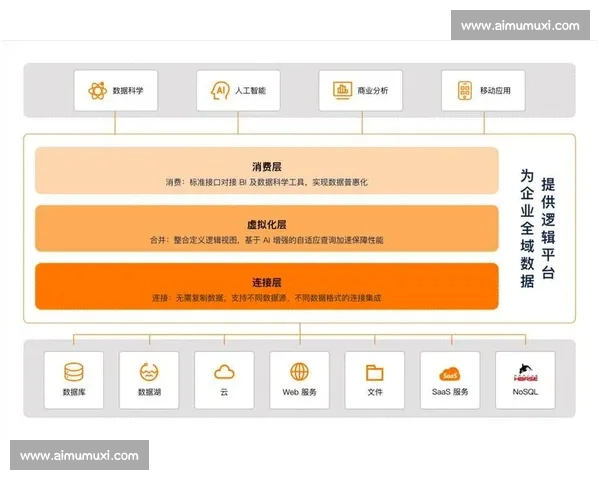Click the 连接层 heading
Screen dimensions: 600x480
267,282
